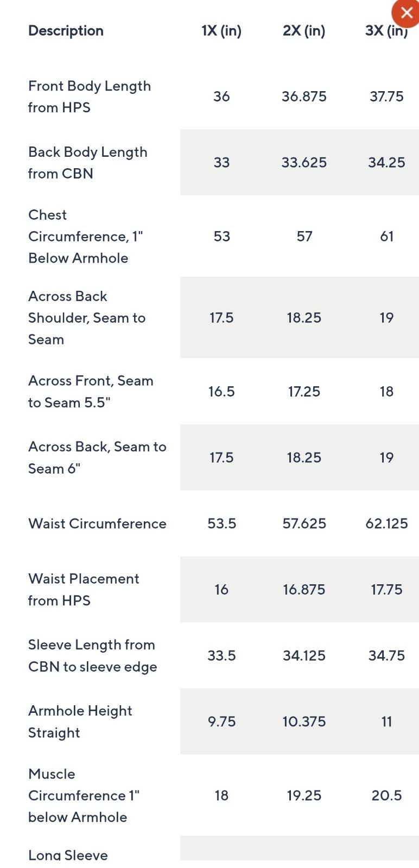The height and width of the screenshot is (868, 419).
Task: Select the Armhole Height Straight label
Action: click(80, 722)
